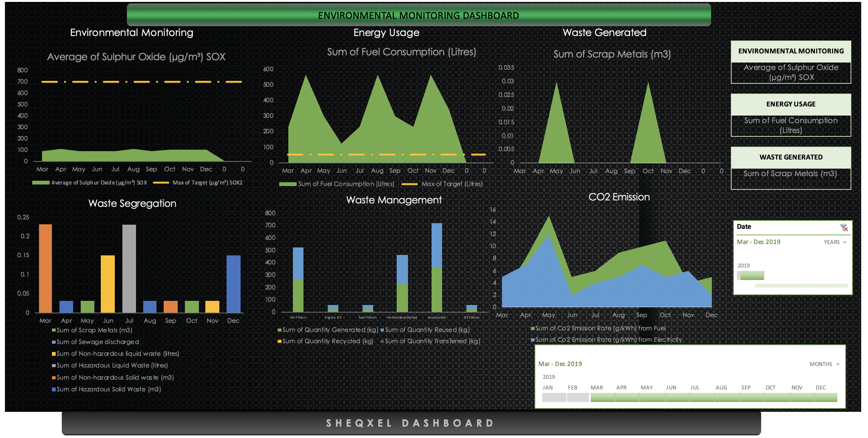Click the orange Mar bar in Waste Segregation
868x438 pixels.
[45, 268]
